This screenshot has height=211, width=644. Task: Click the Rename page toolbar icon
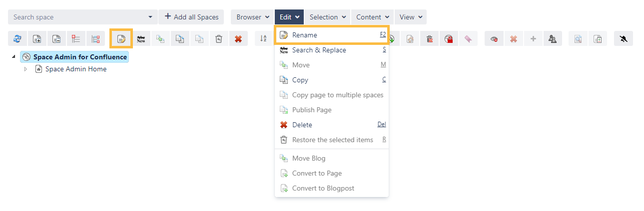point(121,39)
